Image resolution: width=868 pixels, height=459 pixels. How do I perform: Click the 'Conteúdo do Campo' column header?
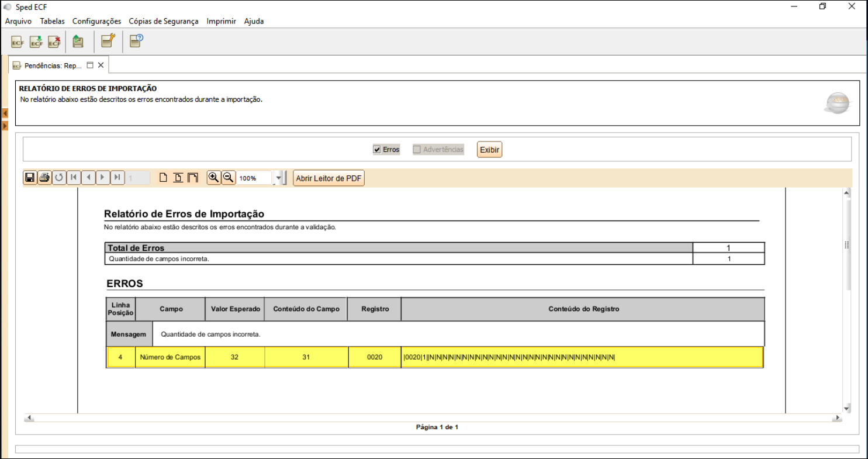pos(306,309)
